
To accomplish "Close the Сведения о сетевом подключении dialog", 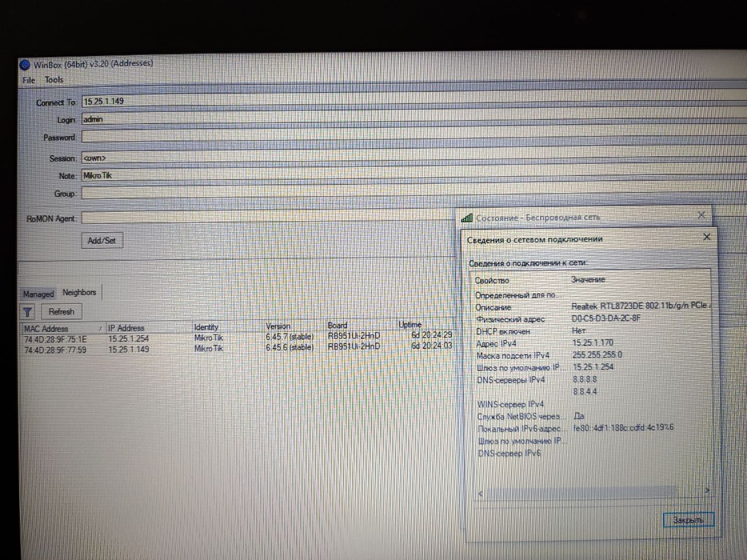I will pos(707,236).
